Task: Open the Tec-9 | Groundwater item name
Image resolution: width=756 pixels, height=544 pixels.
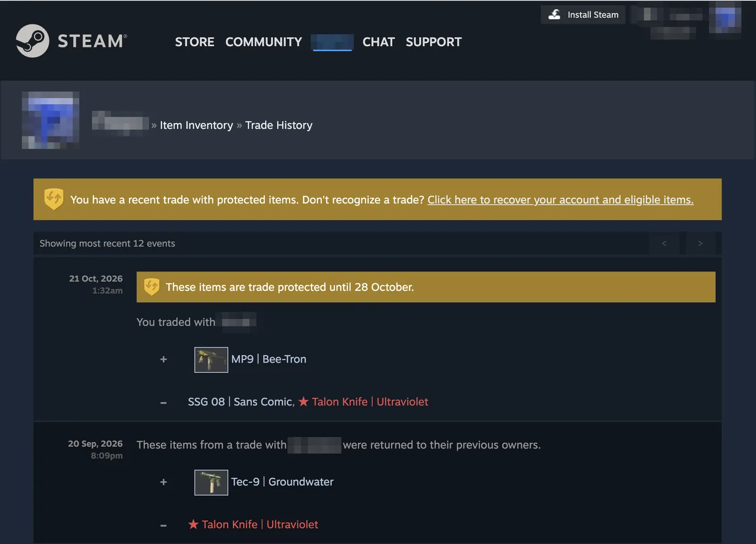Action: click(282, 482)
